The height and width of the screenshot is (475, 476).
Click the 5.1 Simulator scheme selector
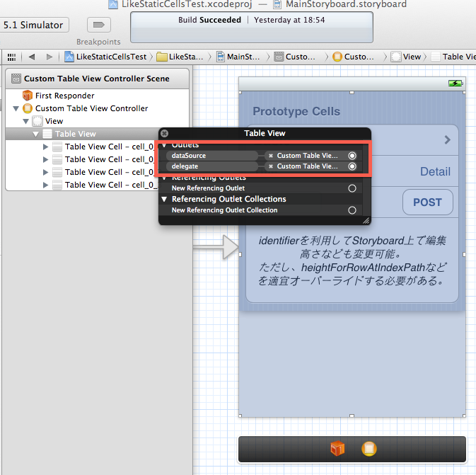[x=33, y=25]
